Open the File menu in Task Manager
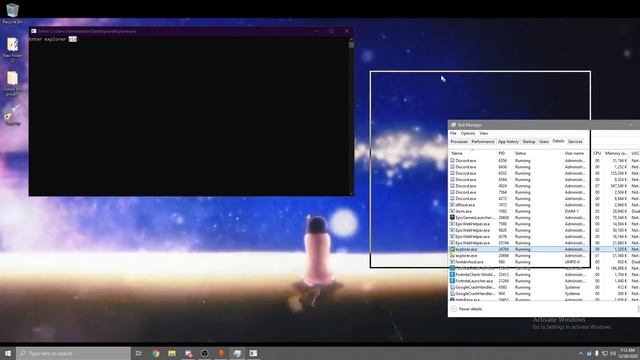This screenshot has height=360, width=640. click(453, 133)
